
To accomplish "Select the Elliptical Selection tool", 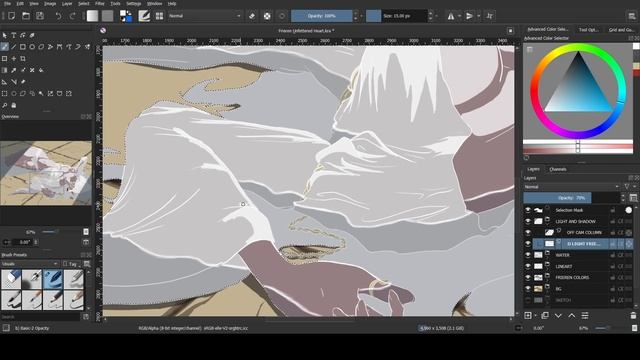I will pyautogui.click(x=13, y=93).
